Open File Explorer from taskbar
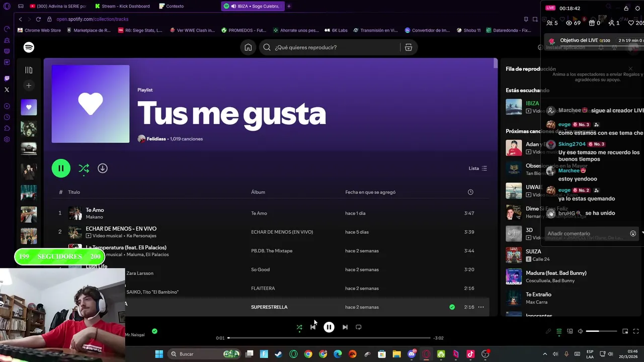 coord(396,354)
